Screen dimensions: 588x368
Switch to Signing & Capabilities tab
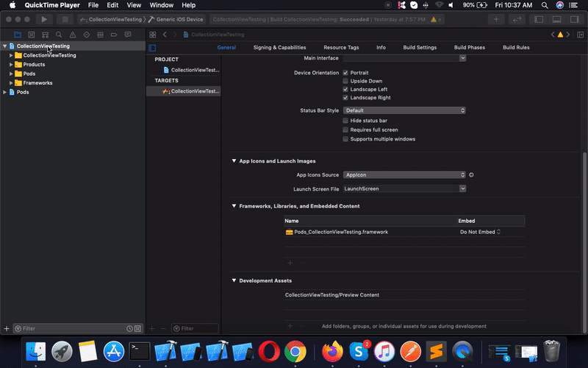click(x=280, y=48)
